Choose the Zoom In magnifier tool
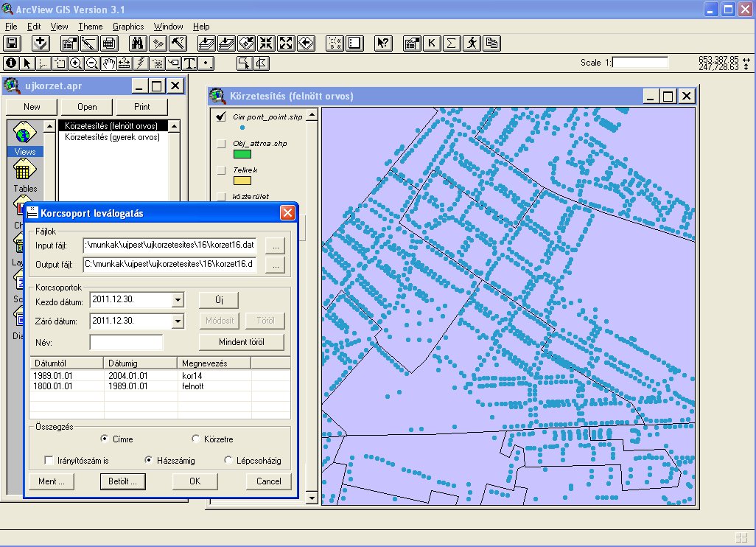 pos(76,63)
